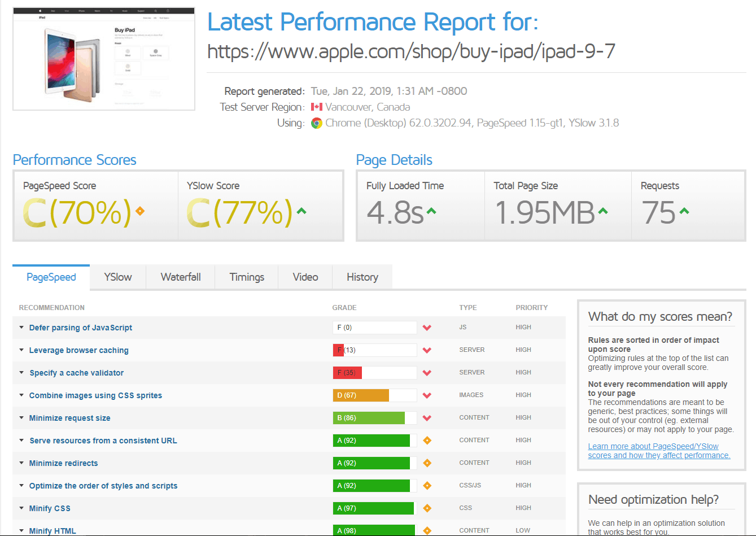Click the Serve resources from a consistent URL link
The width and height of the screenshot is (756, 536).
103,440
